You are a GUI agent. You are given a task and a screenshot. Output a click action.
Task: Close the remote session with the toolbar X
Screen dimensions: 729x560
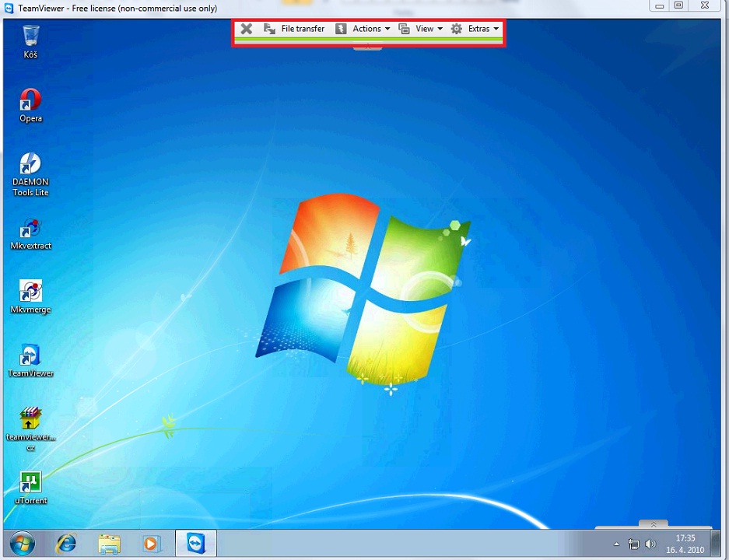pyautogui.click(x=246, y=29)
